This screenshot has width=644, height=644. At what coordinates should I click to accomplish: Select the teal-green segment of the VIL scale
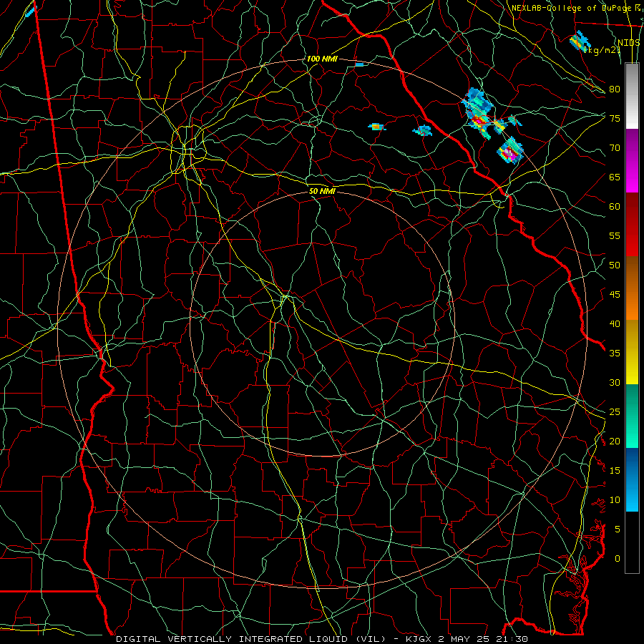(x=632, y=416)
